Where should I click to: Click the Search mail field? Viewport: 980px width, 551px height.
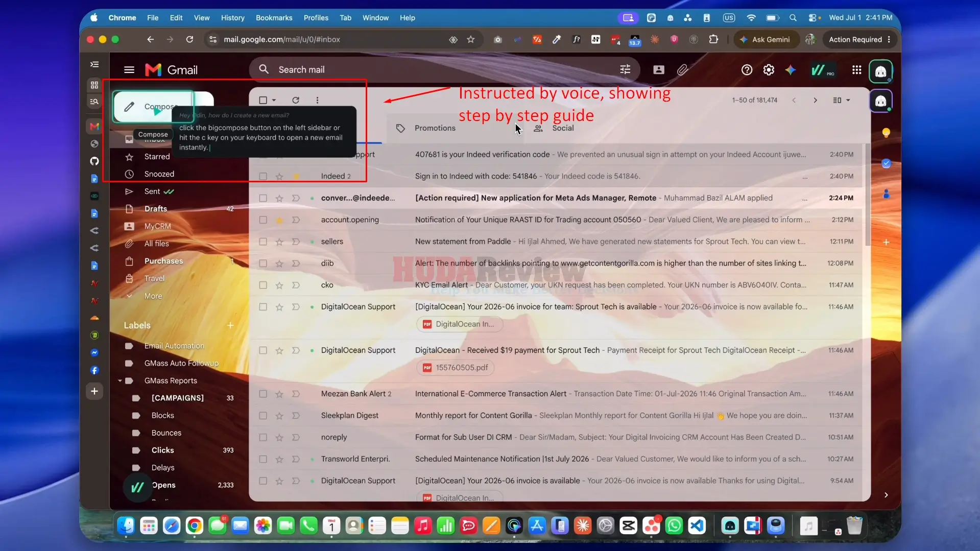444,69
